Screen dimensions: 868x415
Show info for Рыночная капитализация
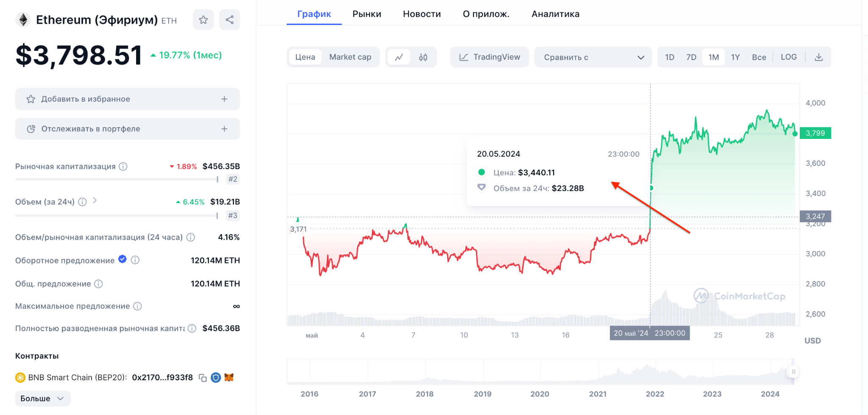(123, 166)
